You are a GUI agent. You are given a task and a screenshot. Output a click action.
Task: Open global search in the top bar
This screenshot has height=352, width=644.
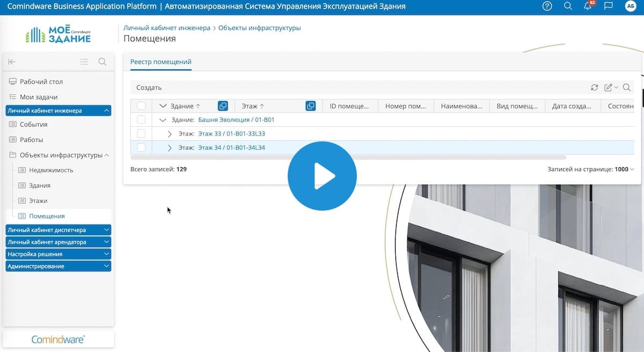(x=568, y=6)
